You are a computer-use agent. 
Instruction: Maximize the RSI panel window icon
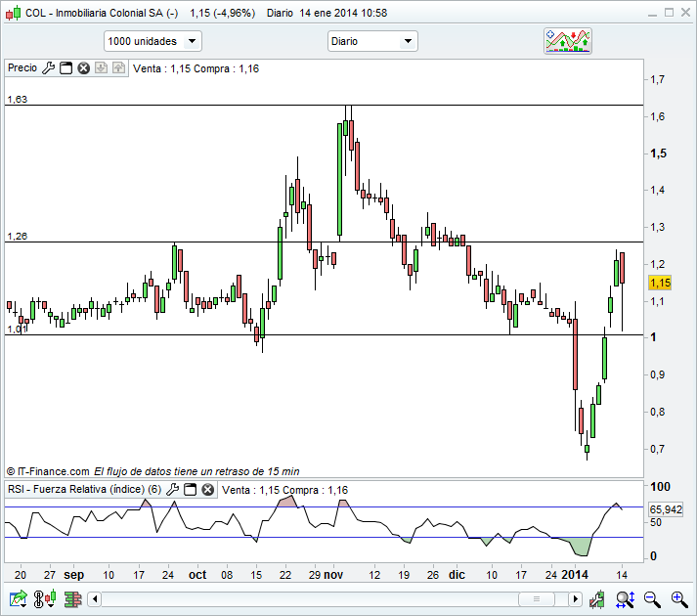pyautogui.click(x=191, y=490)
